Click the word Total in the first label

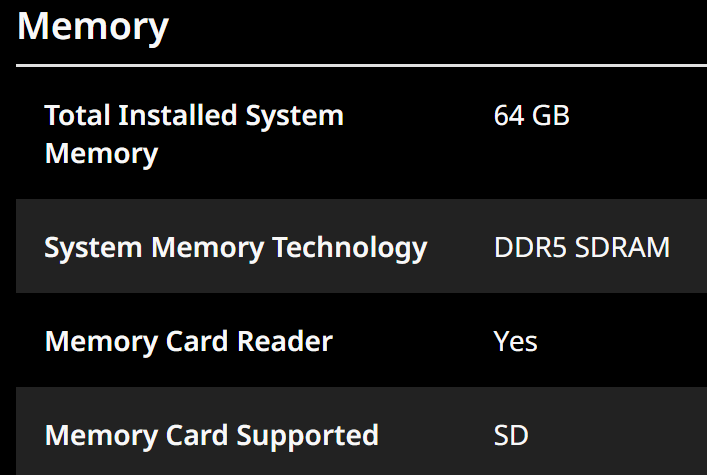coord(77,115)
